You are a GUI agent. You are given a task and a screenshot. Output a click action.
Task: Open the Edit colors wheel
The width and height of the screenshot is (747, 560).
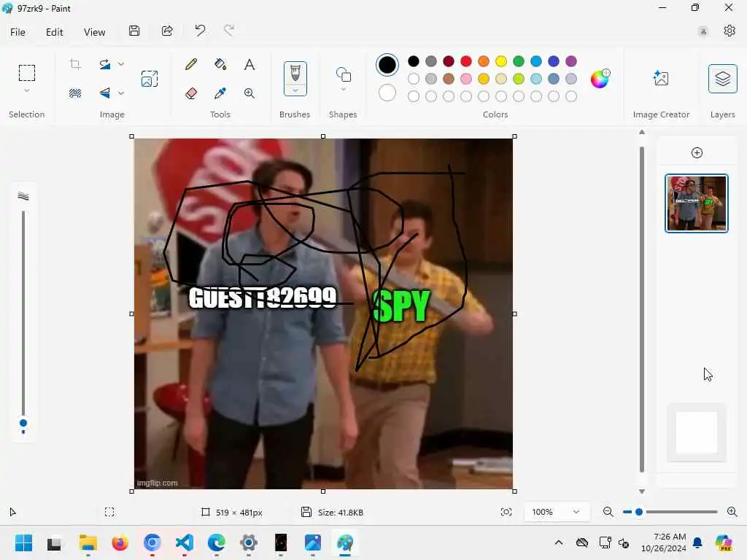600,79
